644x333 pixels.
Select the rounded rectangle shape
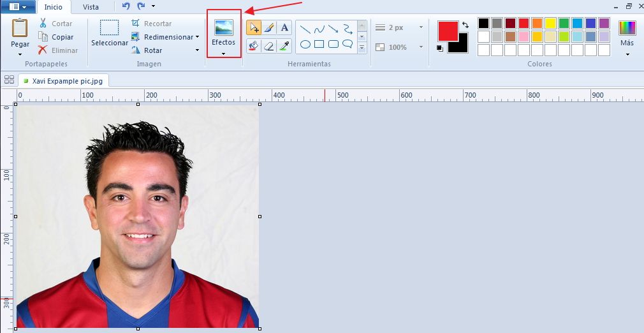[x=333, y=44]
